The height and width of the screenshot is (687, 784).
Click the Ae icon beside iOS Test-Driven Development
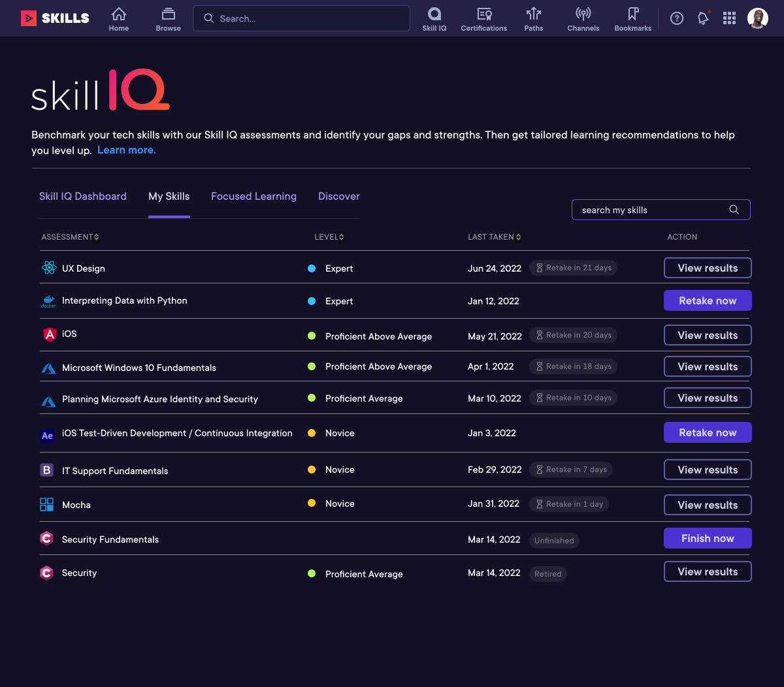tap(47, 435)
